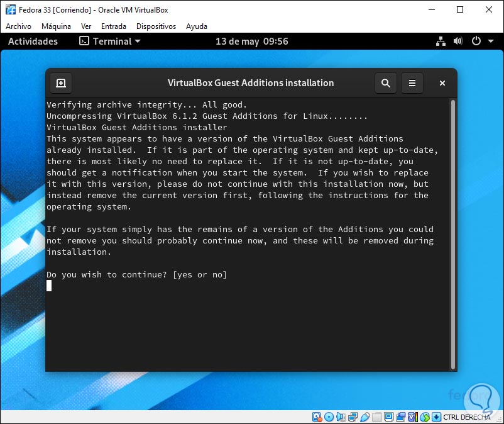Open the Archivo menu
504x424 pixels.
(18, 26)
